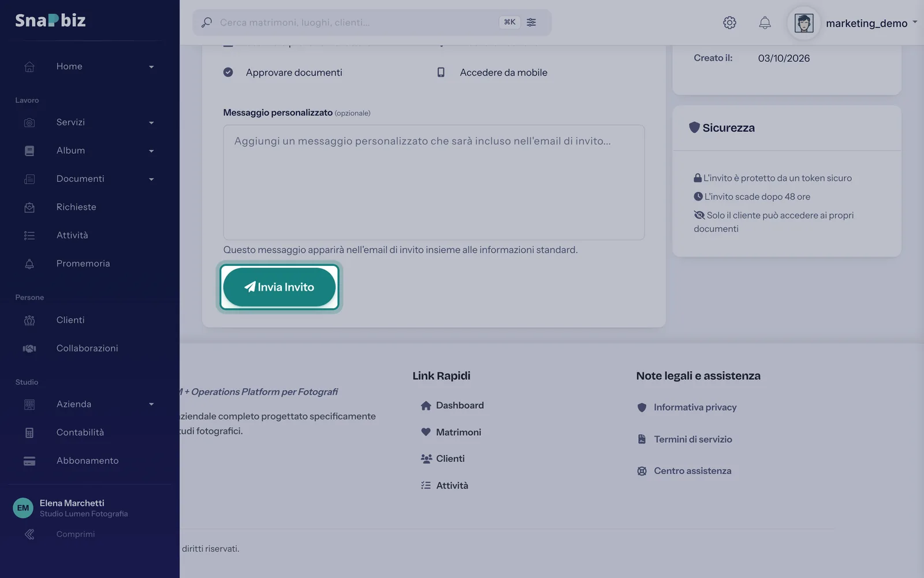The width and height of the screenshot is (924, 578).
Task: Click the Termini di servizio document icon
Action: coord(642,439)
